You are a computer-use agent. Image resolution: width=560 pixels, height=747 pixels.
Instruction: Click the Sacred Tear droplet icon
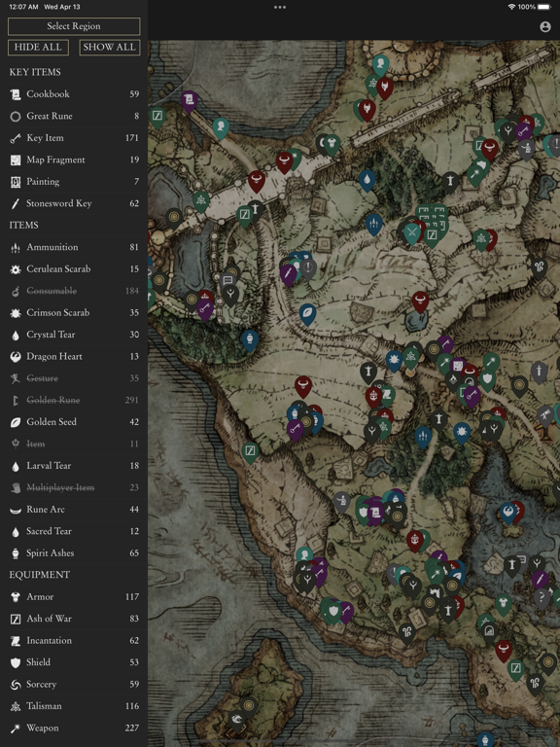(x=16, y=532)
